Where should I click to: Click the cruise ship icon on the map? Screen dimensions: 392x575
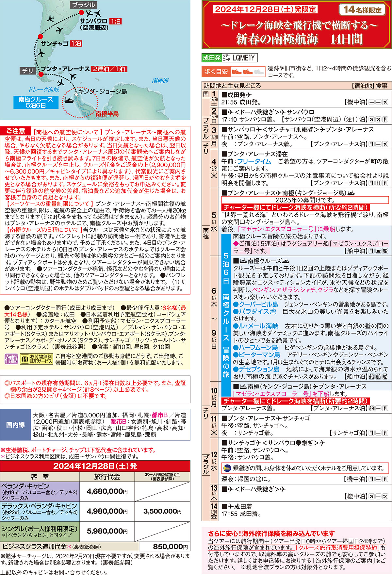69,100
